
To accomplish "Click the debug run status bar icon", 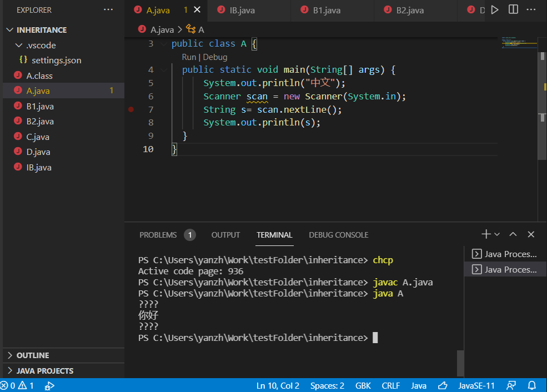I will [x=49, y=386].
